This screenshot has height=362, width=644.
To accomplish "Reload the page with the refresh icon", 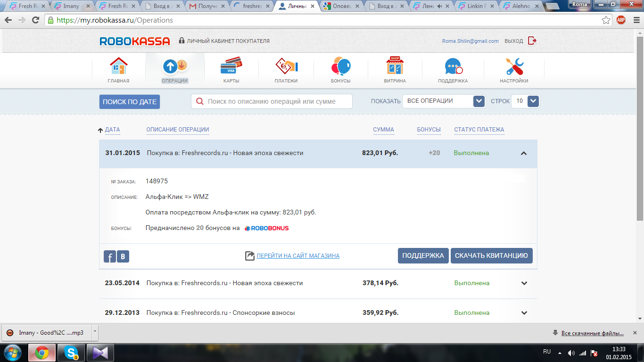I will [x=35, y=20].
